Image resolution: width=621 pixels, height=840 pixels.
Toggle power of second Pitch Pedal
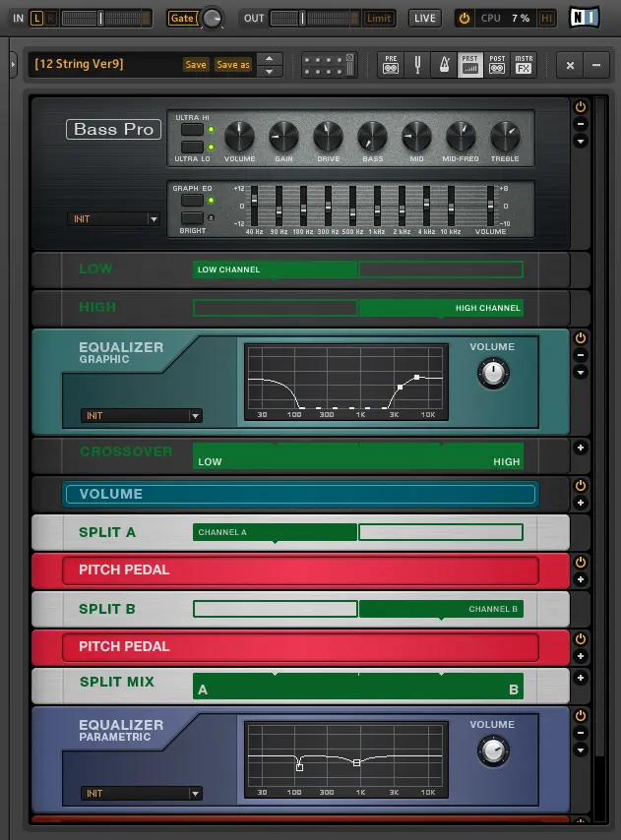[x=581, y=638]
